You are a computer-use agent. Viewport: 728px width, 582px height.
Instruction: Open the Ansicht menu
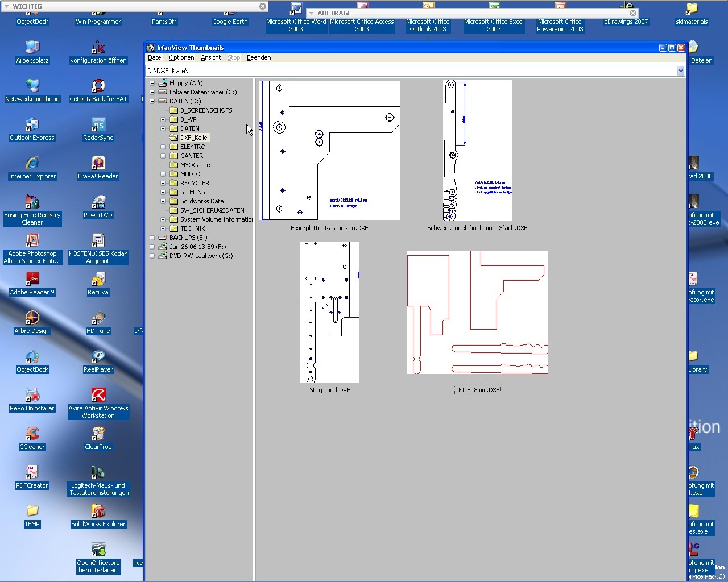tap(210, 58)
